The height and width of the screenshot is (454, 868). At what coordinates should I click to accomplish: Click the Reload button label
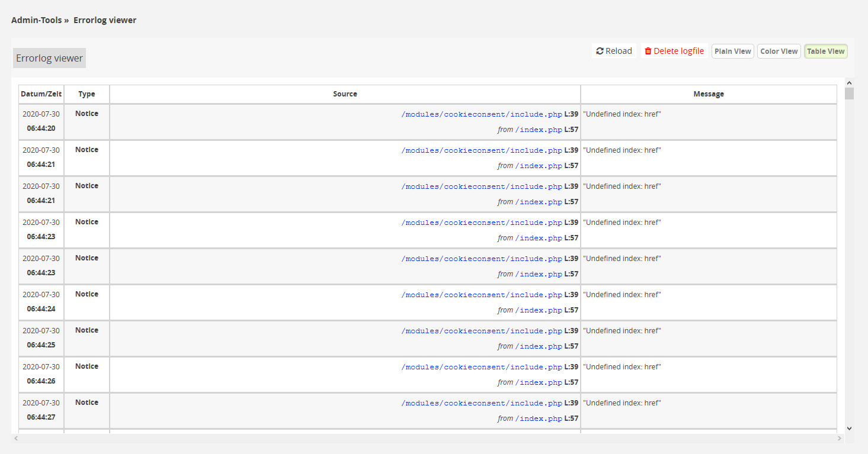point(619,51)
